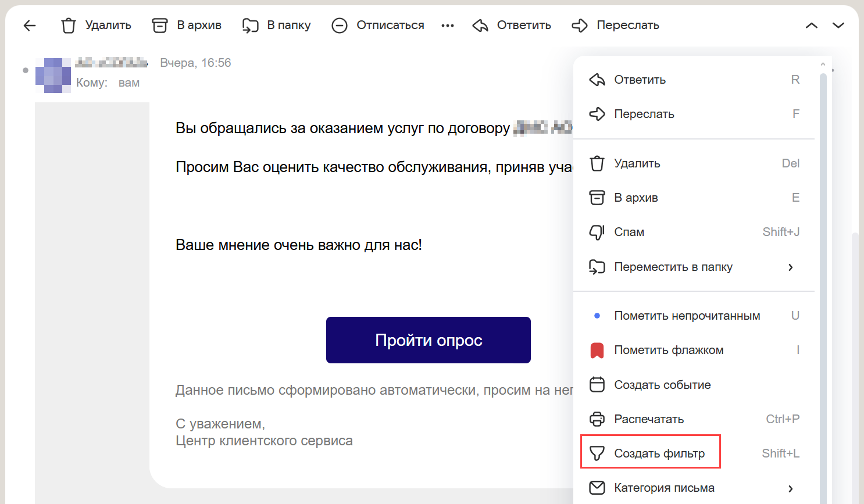Select Создать фильтр in context menu

(x=659, y=453)
